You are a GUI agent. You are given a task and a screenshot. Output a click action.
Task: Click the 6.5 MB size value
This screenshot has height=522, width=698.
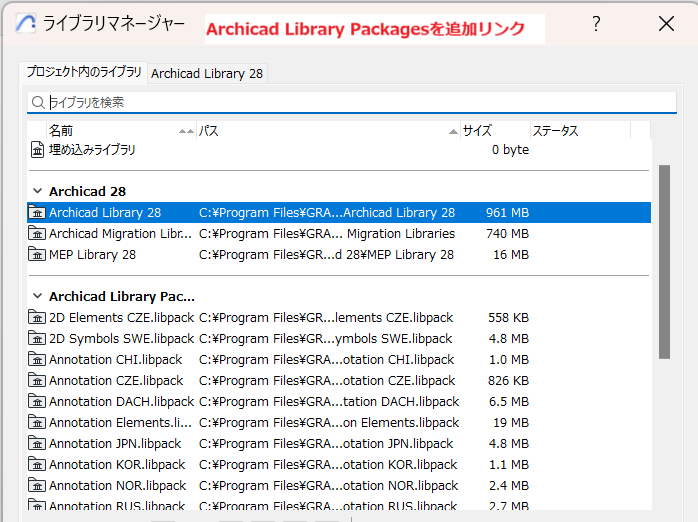(x=509, y=401)
